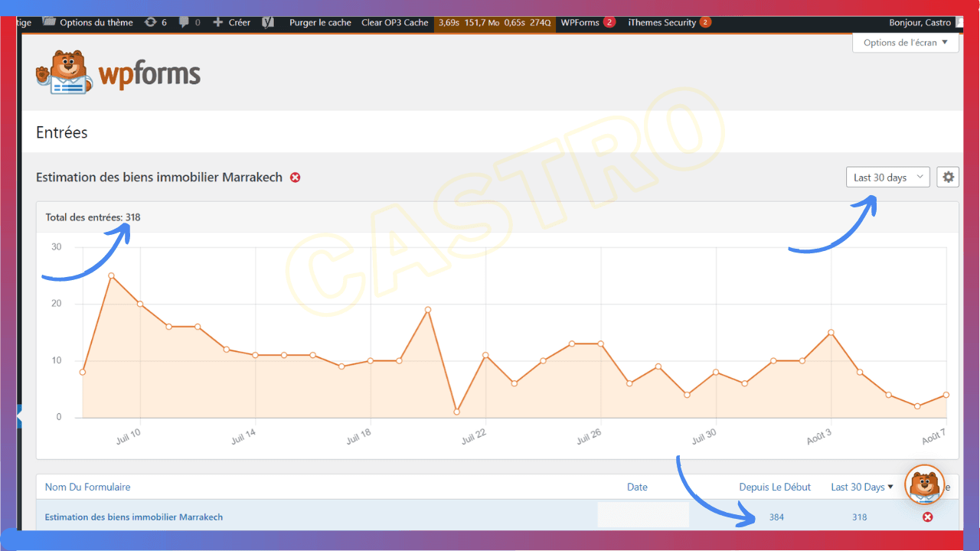Open the theme options folder icon
The image size is (980, 551).
tap(49, 22)
